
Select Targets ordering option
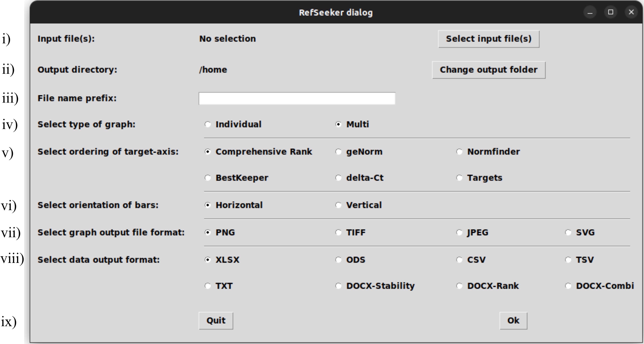(x=479, y=178)
